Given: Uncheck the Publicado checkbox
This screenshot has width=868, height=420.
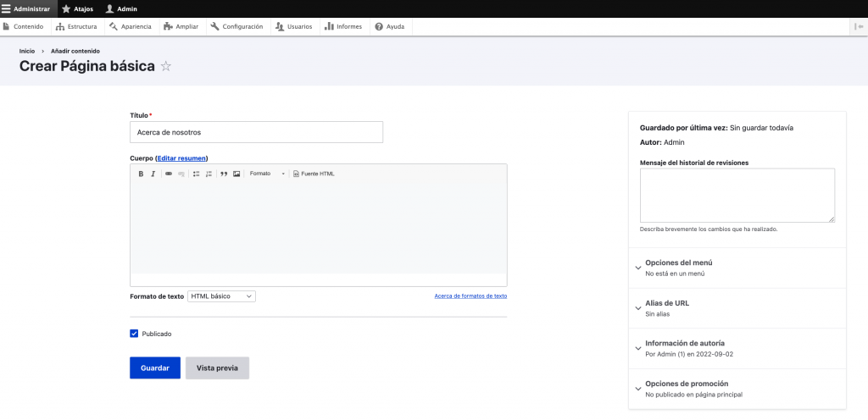Looking at the screenshot, I should click(134, 334).
